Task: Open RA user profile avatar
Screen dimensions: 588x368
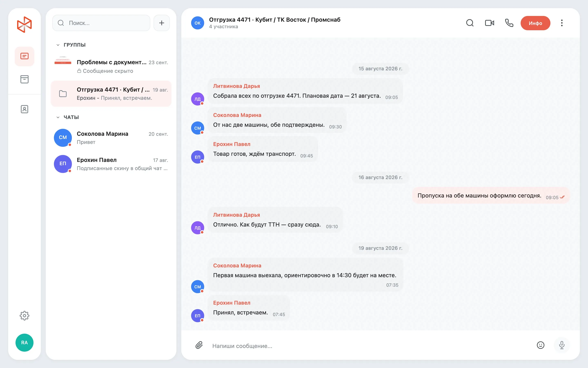Action: (x=24, y=342)
